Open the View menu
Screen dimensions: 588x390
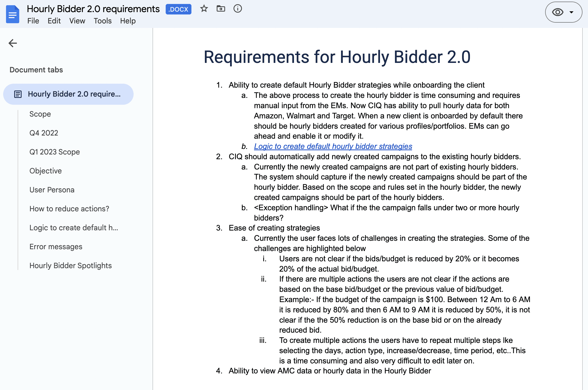coord(77,21)
